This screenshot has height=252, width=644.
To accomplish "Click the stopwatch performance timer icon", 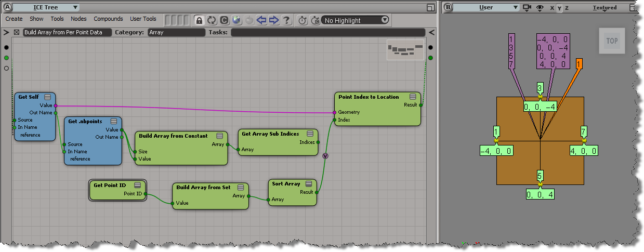I will tap(303, 20).
